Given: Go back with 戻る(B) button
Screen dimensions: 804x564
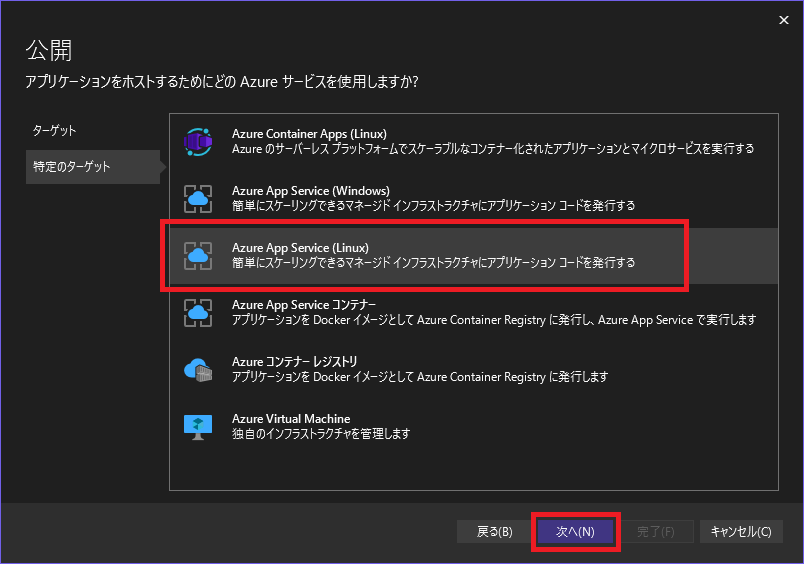Looking at the screenshot, I should coord(494,532).
